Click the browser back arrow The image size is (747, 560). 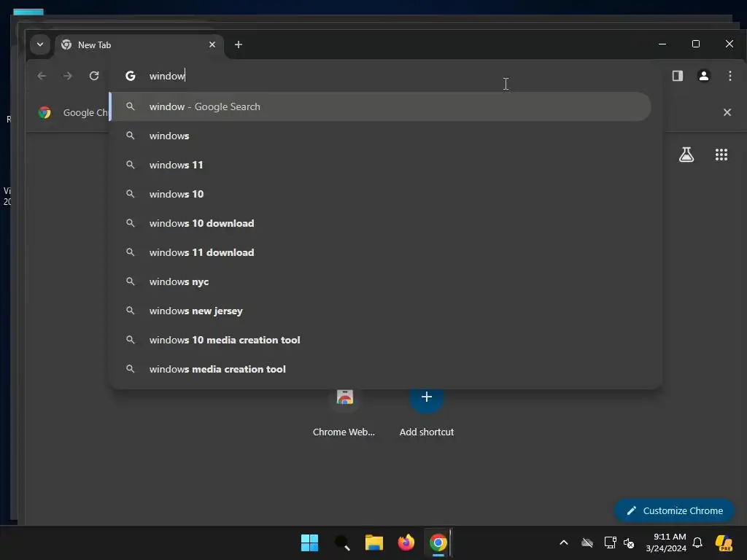pos(42,76)
